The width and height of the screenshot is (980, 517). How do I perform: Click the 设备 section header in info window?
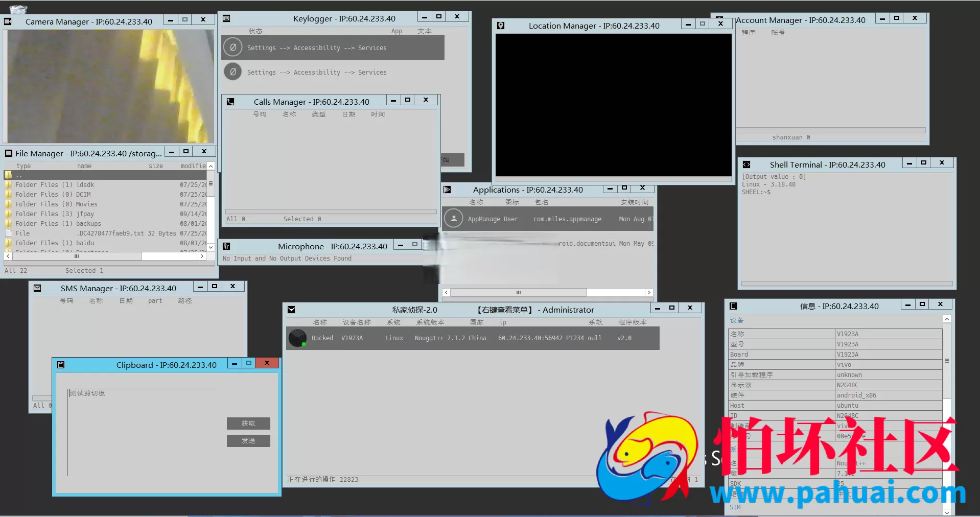pos(737,320)
